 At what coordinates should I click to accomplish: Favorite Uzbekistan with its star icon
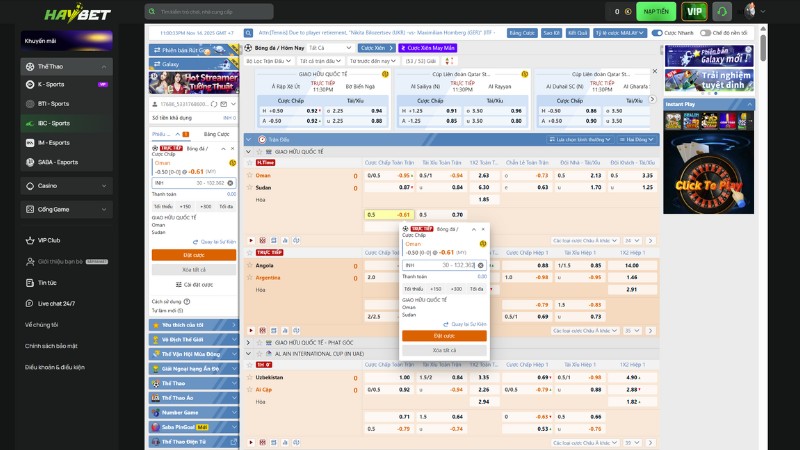click(x=249, y=377)
